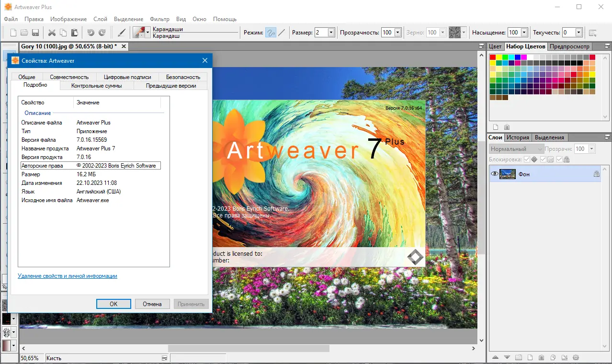Select the straight line mode icon
Viewport: 612px width, 364px height.
pos(282,33)
